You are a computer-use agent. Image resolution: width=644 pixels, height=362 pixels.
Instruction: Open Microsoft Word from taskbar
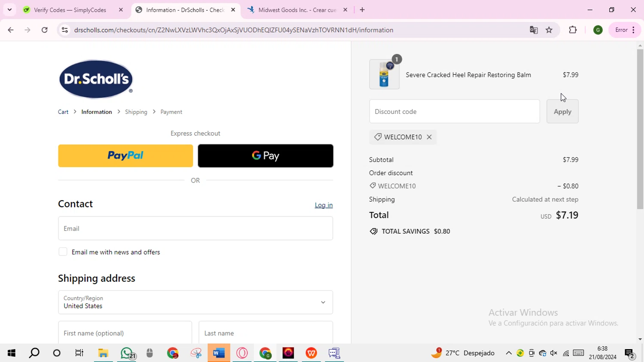(x=219, y=353)
